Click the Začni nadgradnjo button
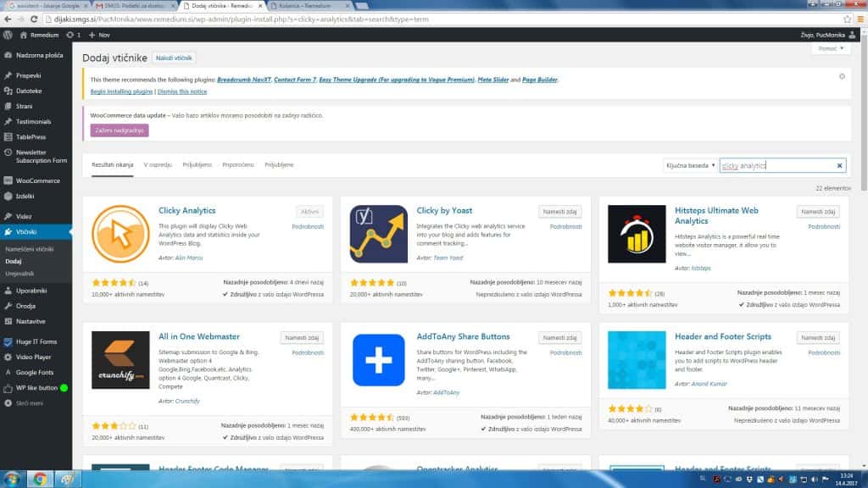 (x=119, y=130)
